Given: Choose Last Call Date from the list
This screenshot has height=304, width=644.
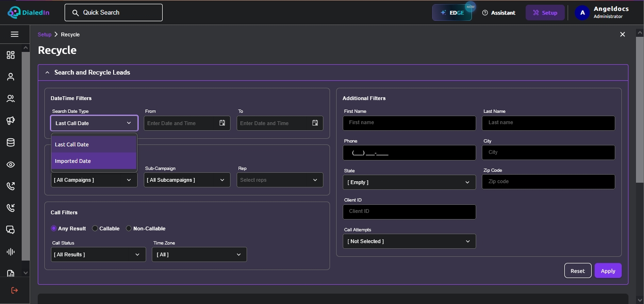Looking at the screenshot, I should pyautogui.click(x=94, y=144).
